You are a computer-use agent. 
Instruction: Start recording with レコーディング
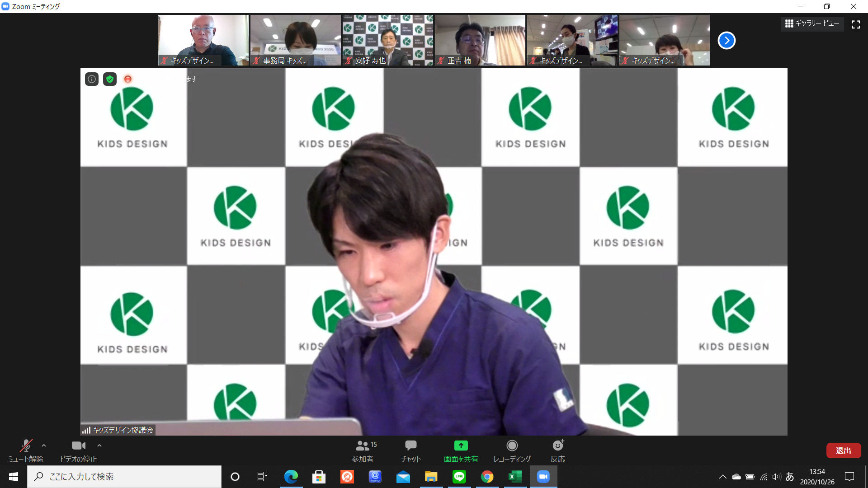(512, 451)
